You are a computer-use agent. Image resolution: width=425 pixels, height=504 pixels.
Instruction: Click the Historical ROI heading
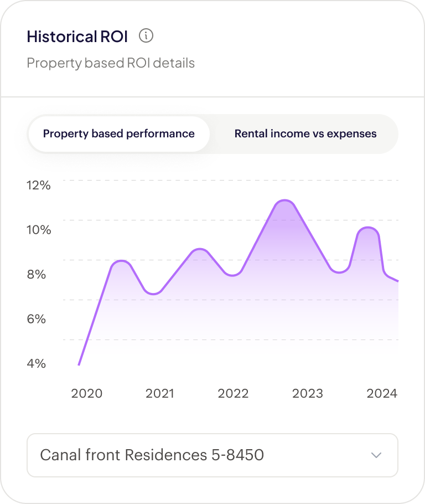click(77, 37)
